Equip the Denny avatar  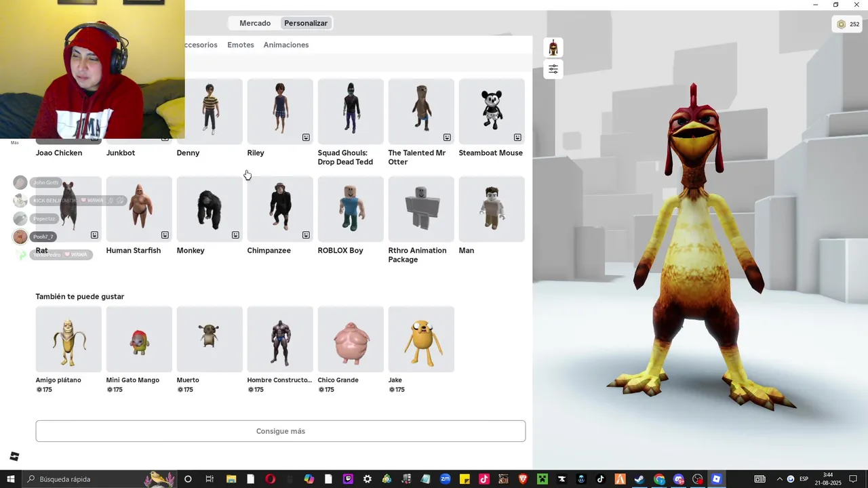210,111
